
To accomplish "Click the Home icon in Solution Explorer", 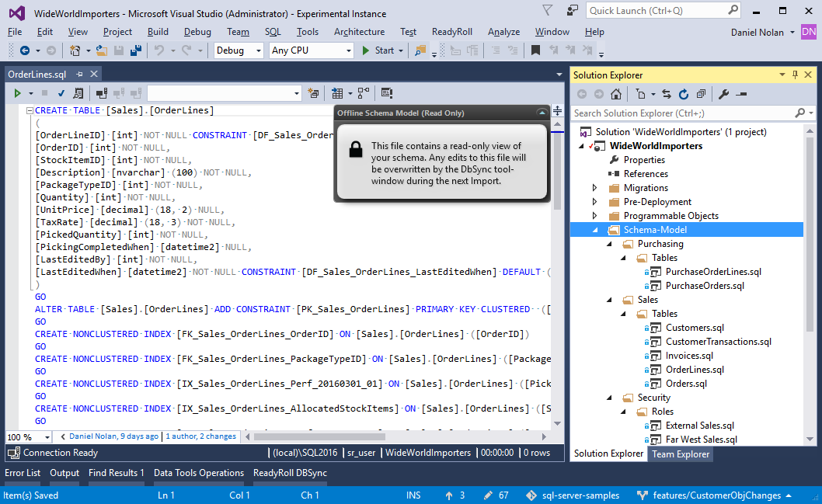I will [x=615, y=94].
